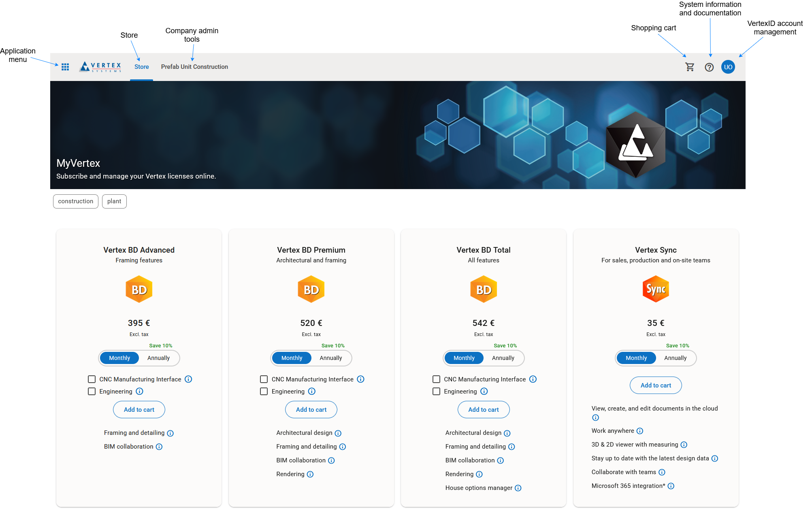The width and height of the screenshot is (812, 513).
Task: Click the 35 € price on Vertex Sync
Action: (656, 323)
